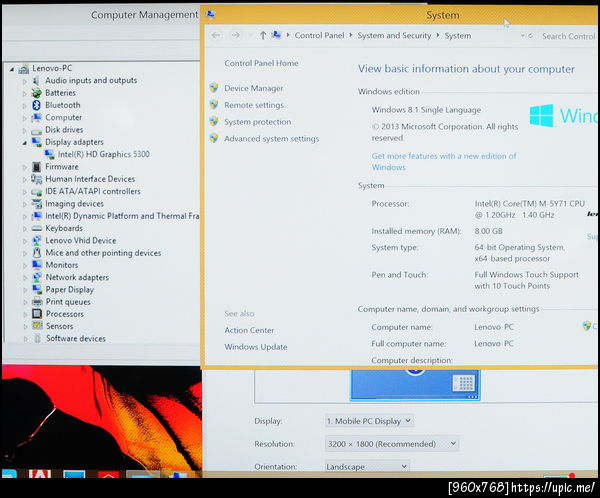
Task: Click the Sensors icon
Action: point(38,326)
